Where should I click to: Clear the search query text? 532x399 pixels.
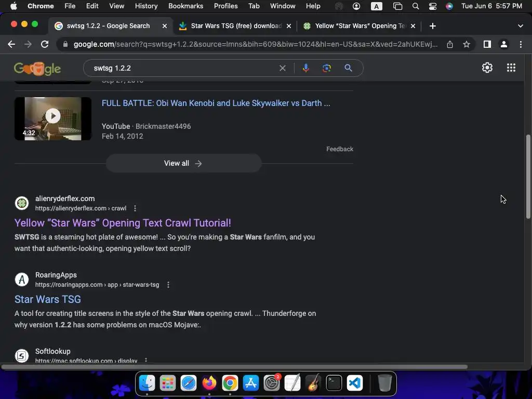(x=282, y=68)
